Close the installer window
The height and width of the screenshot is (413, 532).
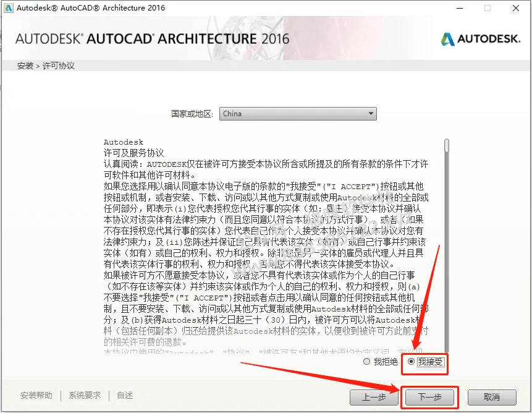[x=516, y=8]
